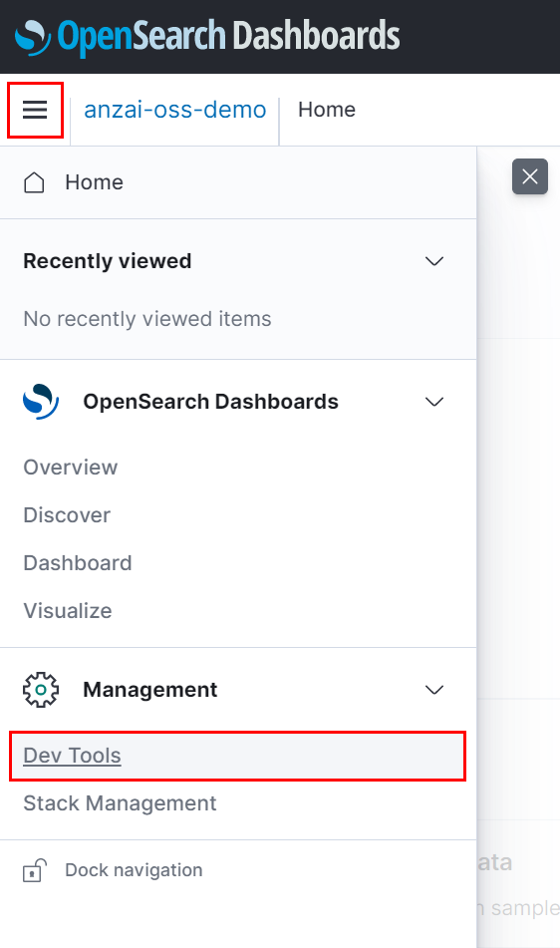The width and height of the screenshot is (560, 948).
Task: Collapse the Management section chevron
Action: [434, 689]
